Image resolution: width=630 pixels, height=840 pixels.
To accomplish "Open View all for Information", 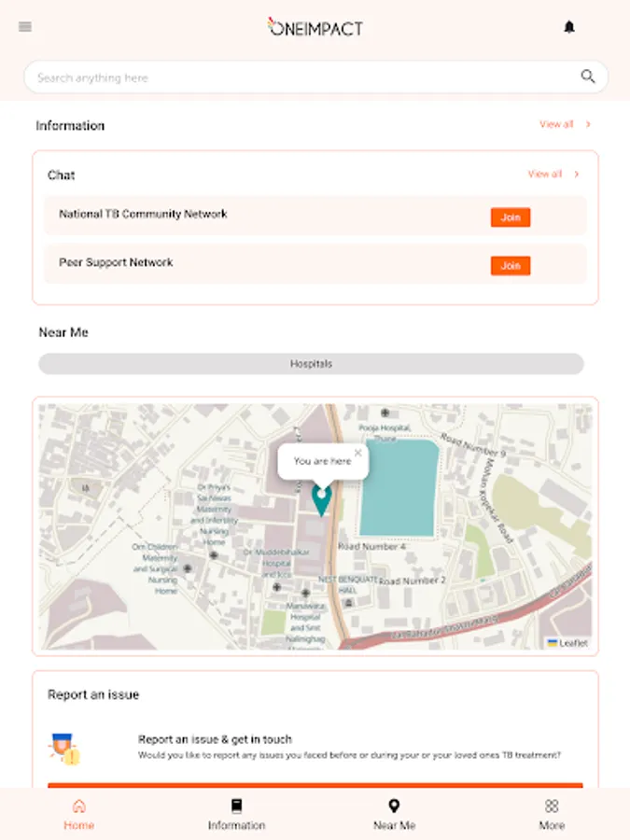I will point(556,124).
